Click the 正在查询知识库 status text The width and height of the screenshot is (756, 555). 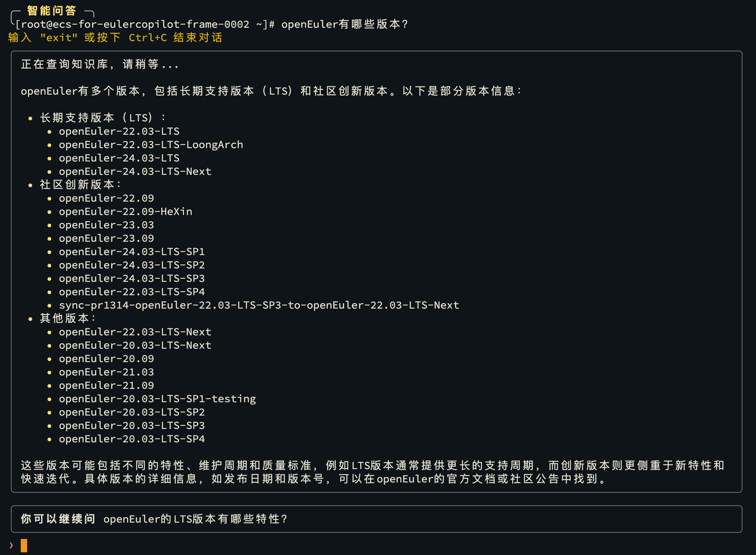coord(99,64)
